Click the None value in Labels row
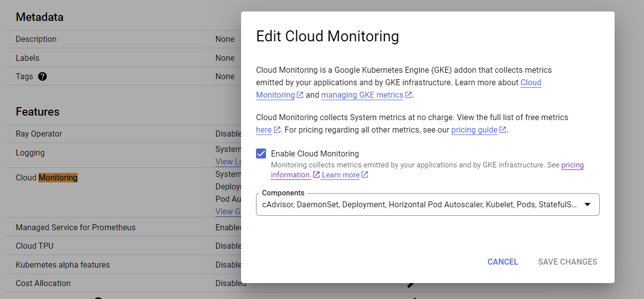The image size is (644, 299). point(225,58)
